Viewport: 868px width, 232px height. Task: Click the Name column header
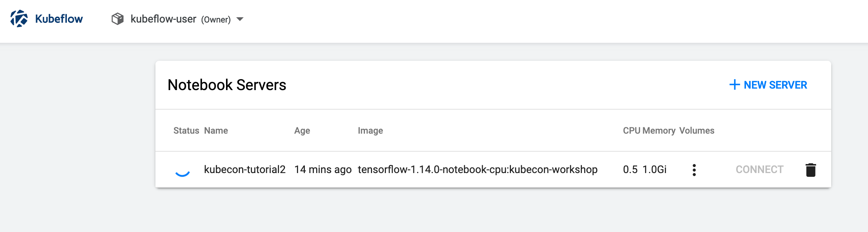216,131
